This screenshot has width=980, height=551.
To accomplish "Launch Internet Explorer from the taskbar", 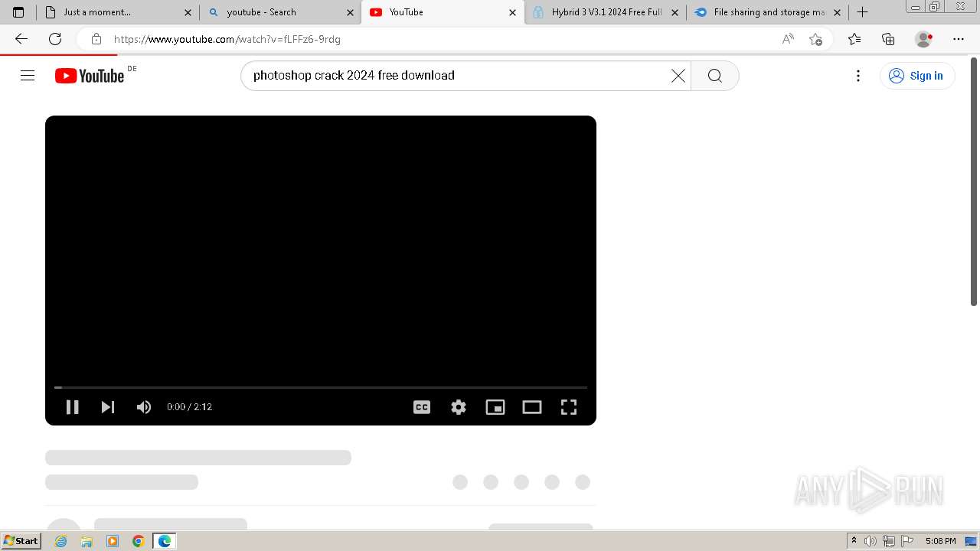I will [x=61, y=541].
